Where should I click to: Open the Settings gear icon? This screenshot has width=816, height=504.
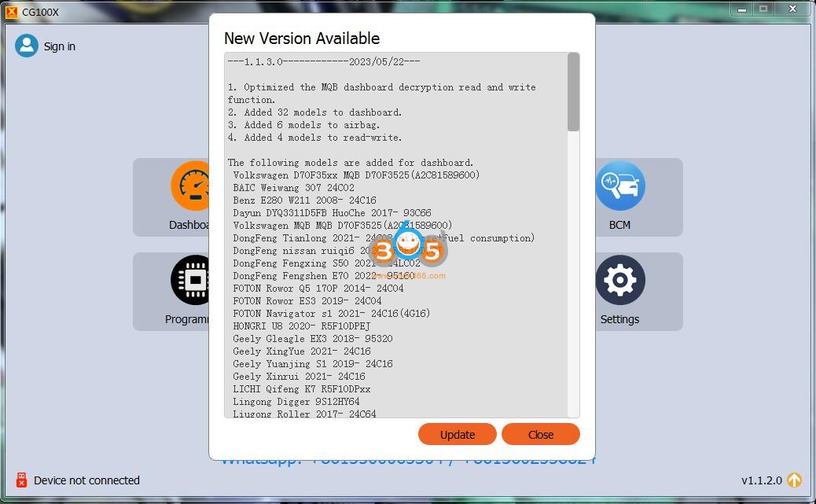(619, 280)
